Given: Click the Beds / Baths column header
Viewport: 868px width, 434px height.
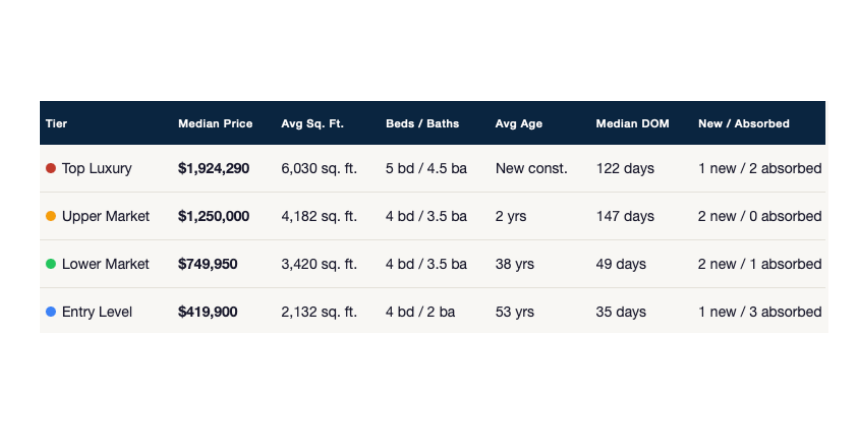Looking at the screenshot, I should (x=422, y=124).
